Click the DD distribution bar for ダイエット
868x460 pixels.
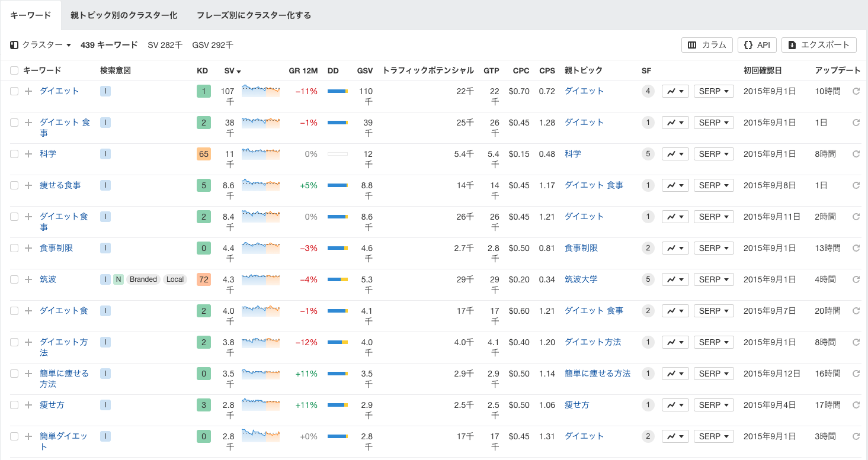tap(338, 91)
